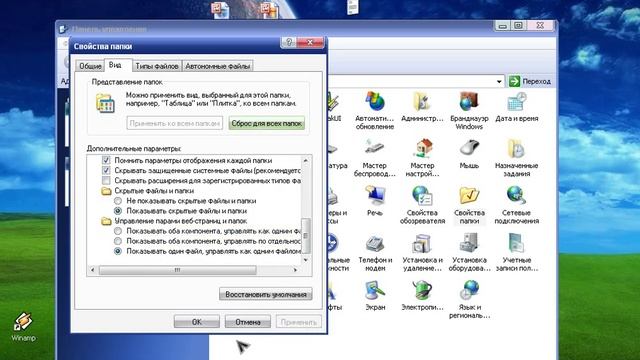Click scroll up arrow in settings list
The height and width of the screenshot is (360, 640).
[x=306, y=160]
